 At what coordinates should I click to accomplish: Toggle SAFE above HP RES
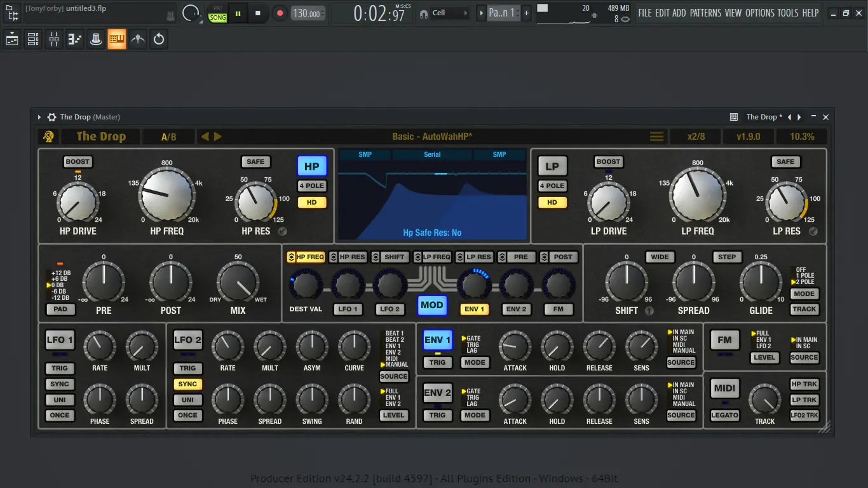255,161
